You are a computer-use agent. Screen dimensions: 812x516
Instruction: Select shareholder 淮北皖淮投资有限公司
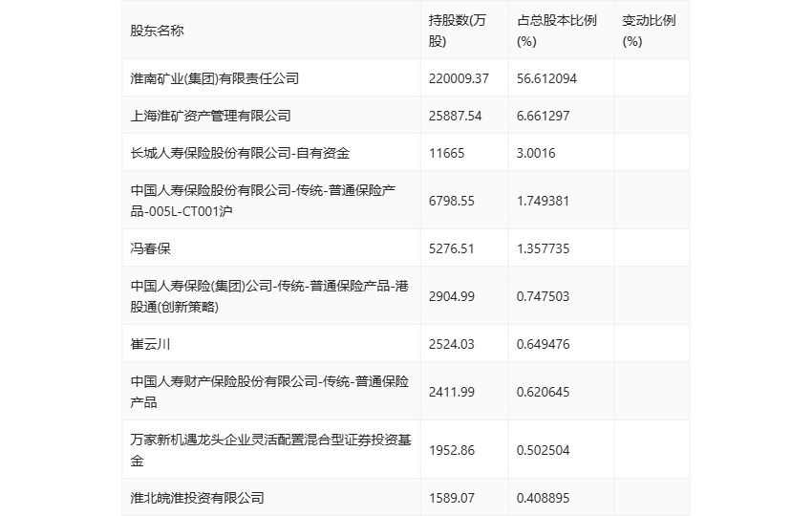(197, 497)
